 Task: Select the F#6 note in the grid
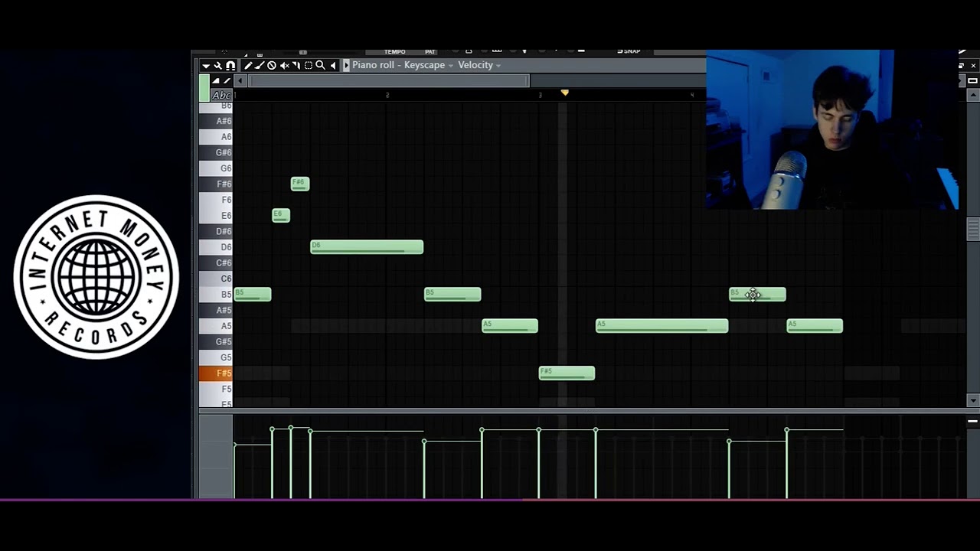point(300,184)
